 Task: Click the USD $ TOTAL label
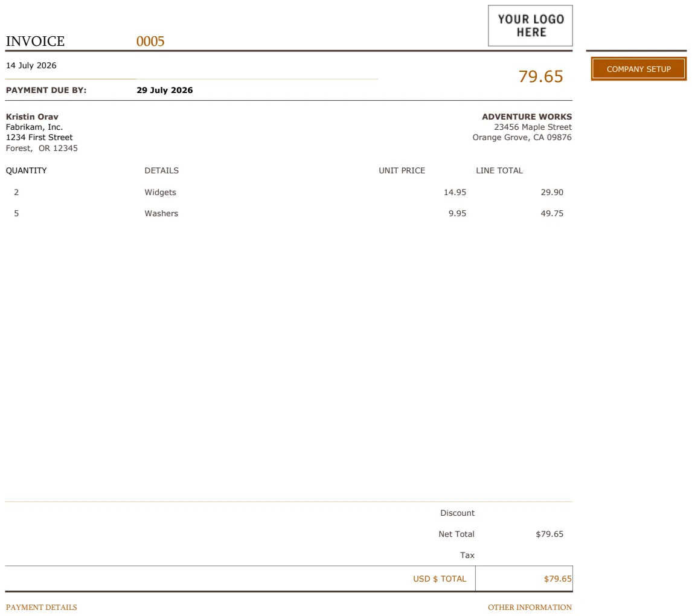click(440, 579)
